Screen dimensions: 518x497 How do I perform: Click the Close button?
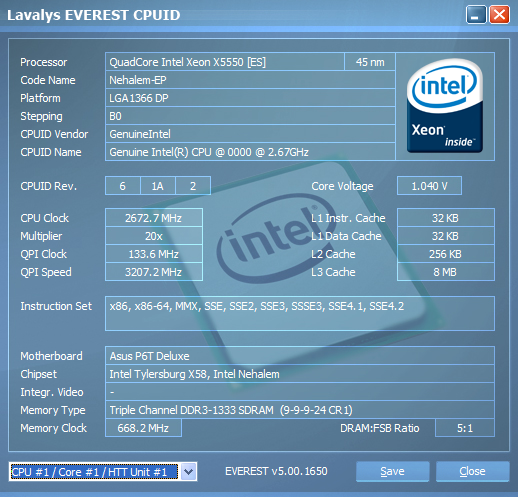[x=472, y=471]
